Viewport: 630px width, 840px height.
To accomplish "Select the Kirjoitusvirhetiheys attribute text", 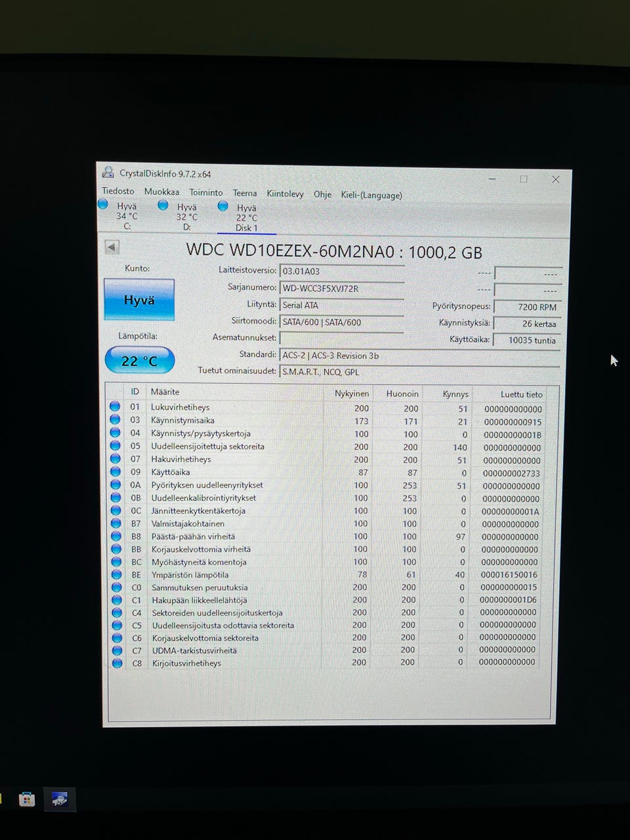I will [186, 663].
